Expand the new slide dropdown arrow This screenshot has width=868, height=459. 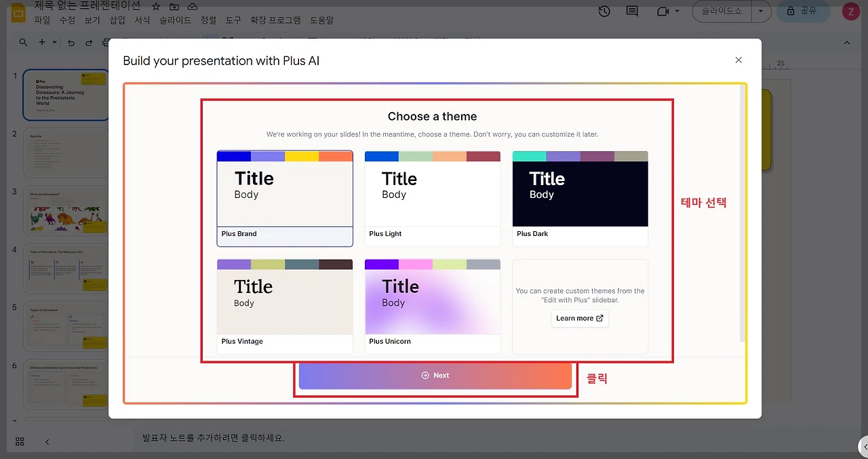[x=54, y=42]
